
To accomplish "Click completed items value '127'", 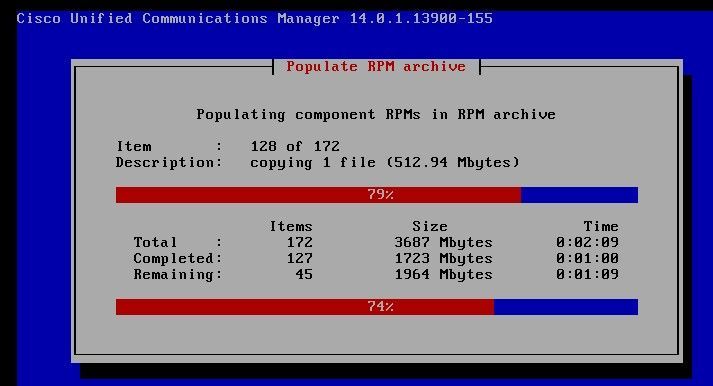I will pos(300,259).
